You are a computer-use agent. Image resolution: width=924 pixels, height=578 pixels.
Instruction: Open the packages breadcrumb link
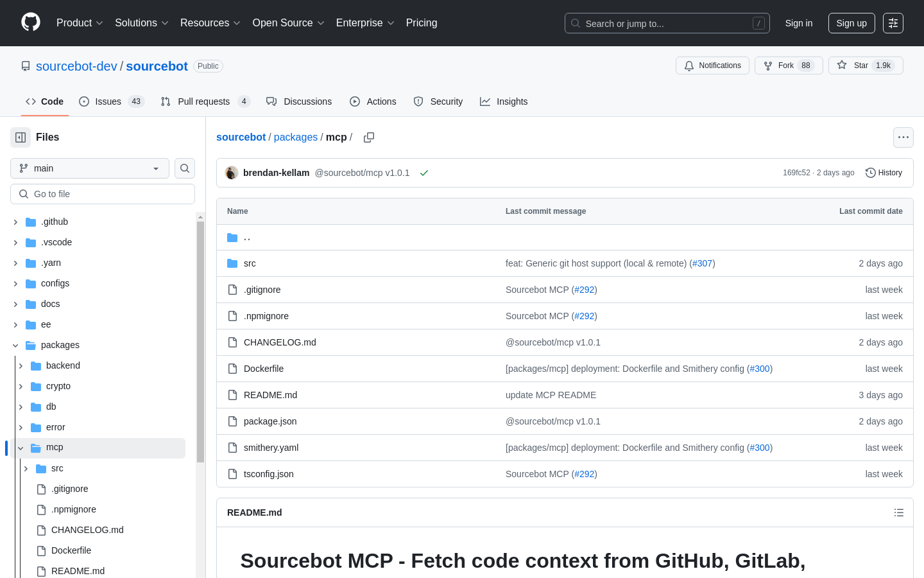[x=296, y=137]
